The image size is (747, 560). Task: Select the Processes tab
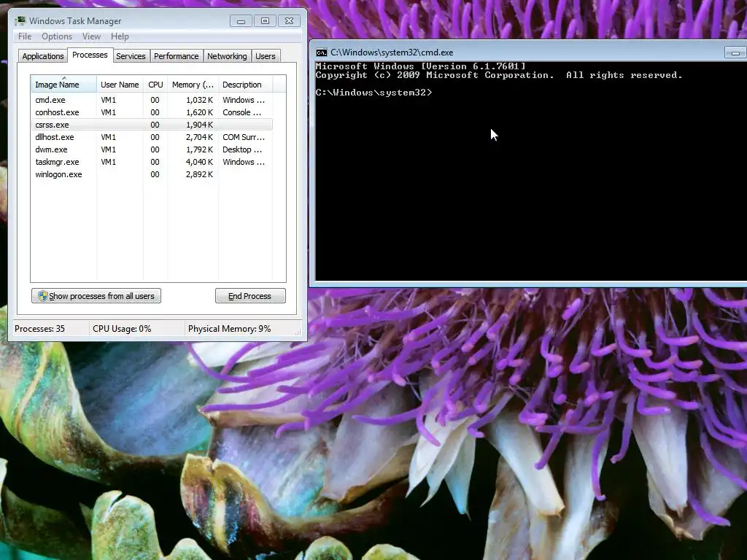pos(90,55)
